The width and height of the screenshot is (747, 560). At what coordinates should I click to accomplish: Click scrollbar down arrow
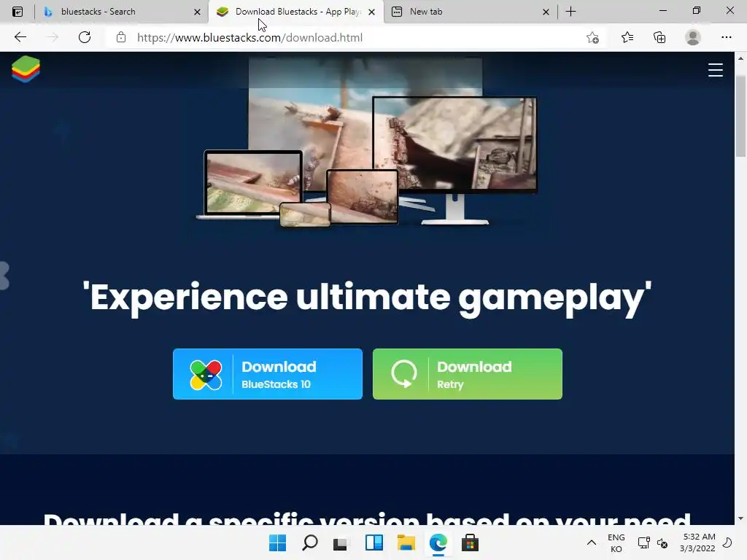click(740, 518)
